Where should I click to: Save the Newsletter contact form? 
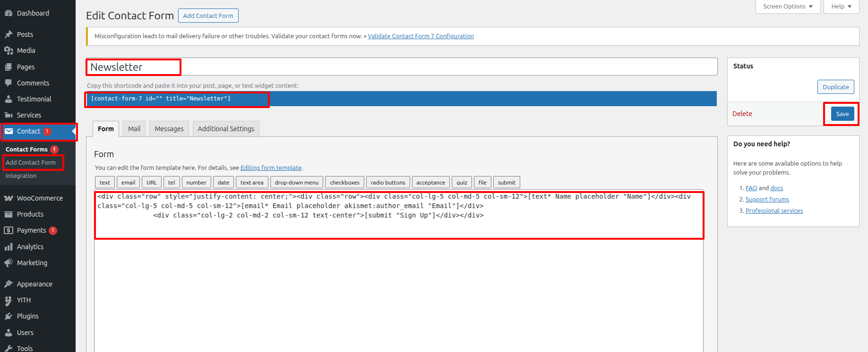coord(842,114)
